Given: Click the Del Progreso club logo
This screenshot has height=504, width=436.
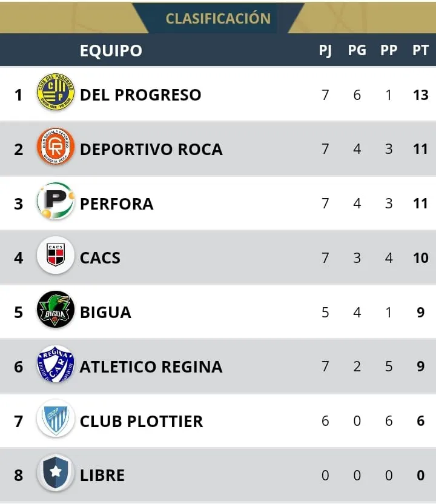Looking at the screenshot, I should [56, 94].
